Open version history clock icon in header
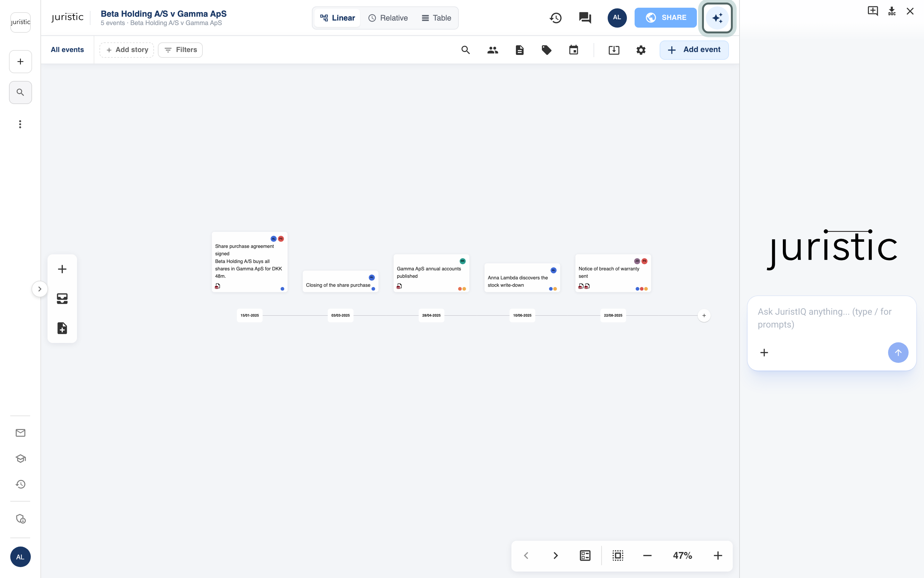Viewport: 924px width, 578px height. pos(556,18)
